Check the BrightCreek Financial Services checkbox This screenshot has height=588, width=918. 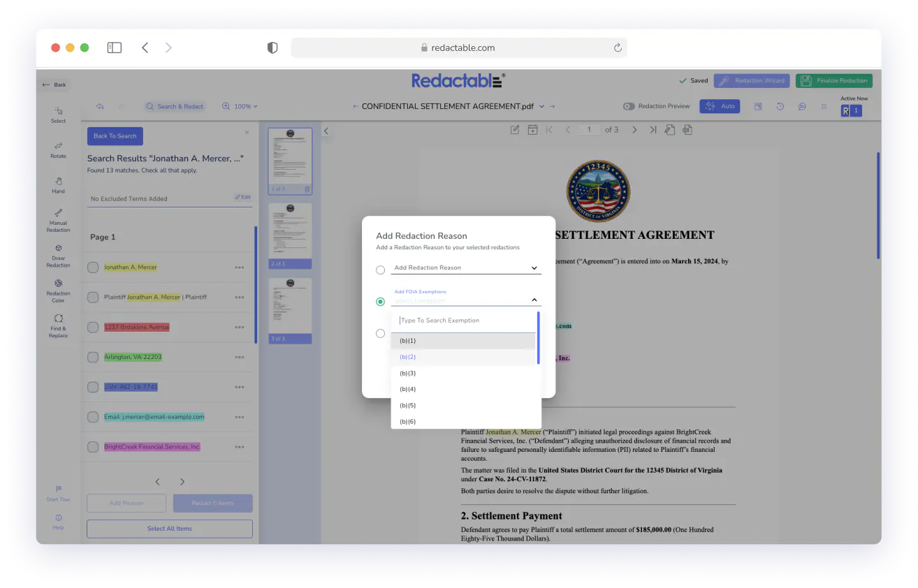[x=93, y=447]
